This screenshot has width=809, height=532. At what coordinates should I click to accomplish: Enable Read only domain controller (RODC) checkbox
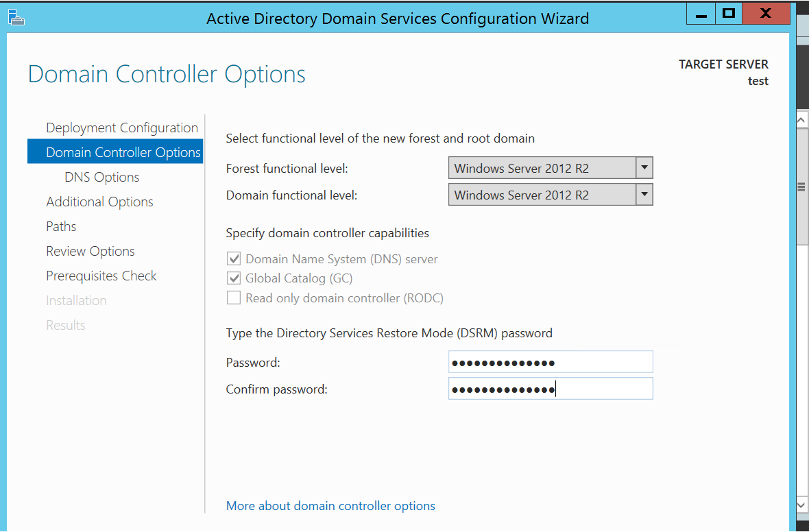click(234, 298)
